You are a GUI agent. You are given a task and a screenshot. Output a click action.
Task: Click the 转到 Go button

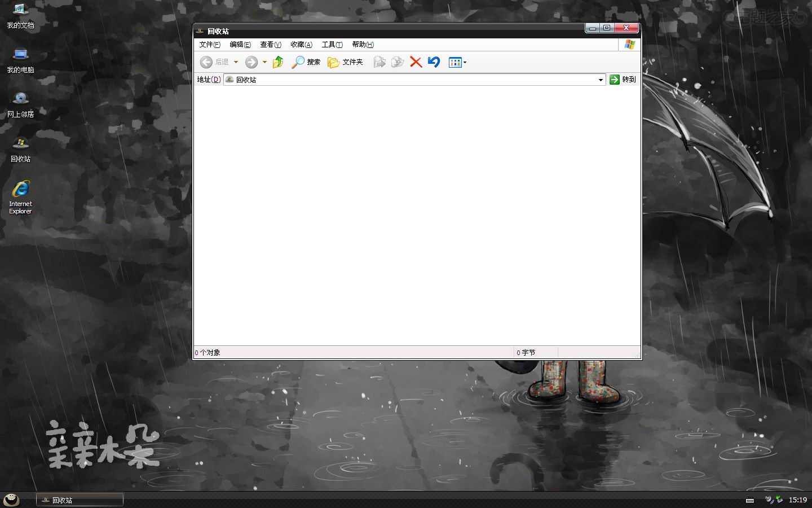[x=623, y=80]
